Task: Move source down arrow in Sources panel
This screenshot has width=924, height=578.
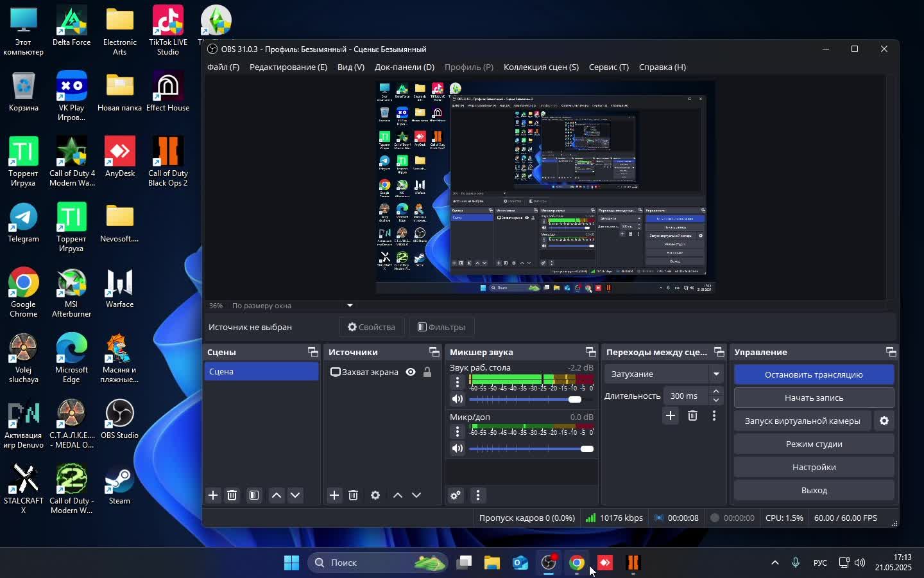Action: [x=416, y=495]
